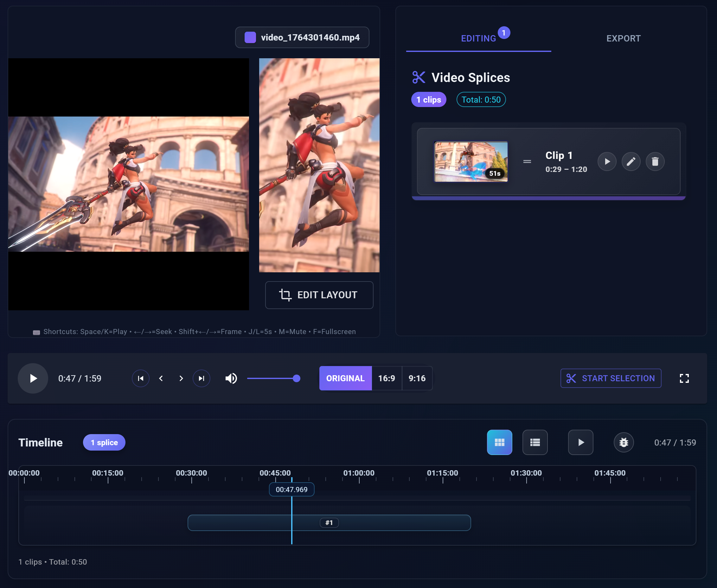
Task: Select the 16:9 aspect ratio
Action: point(386,378)
